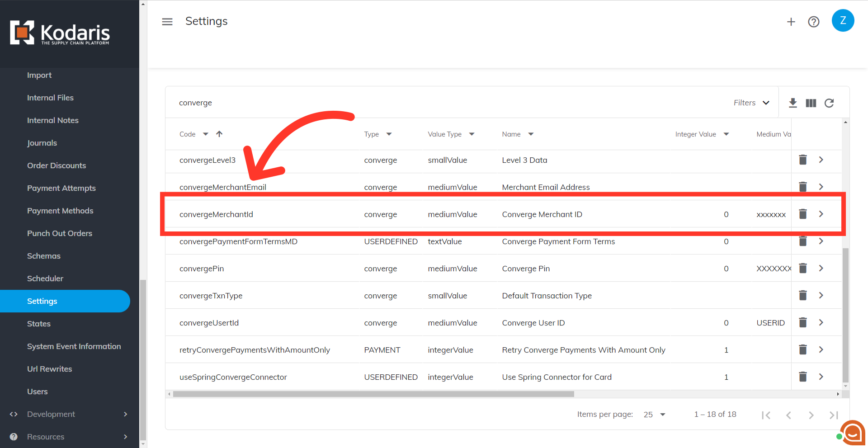Delete the convergeTxnType setting
868x448 pixels.
tap(803, 295)
